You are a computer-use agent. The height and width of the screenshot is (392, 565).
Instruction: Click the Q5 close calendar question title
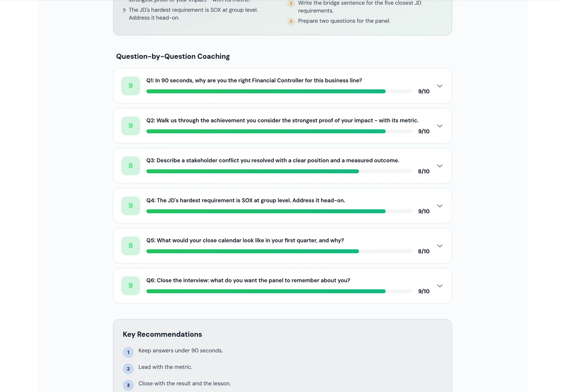(x=245, y=240)
